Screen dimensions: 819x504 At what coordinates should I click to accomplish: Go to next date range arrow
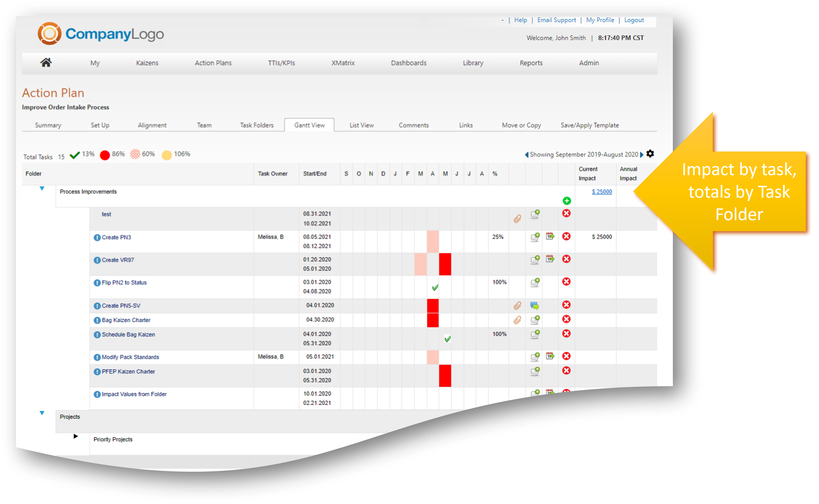641,155
